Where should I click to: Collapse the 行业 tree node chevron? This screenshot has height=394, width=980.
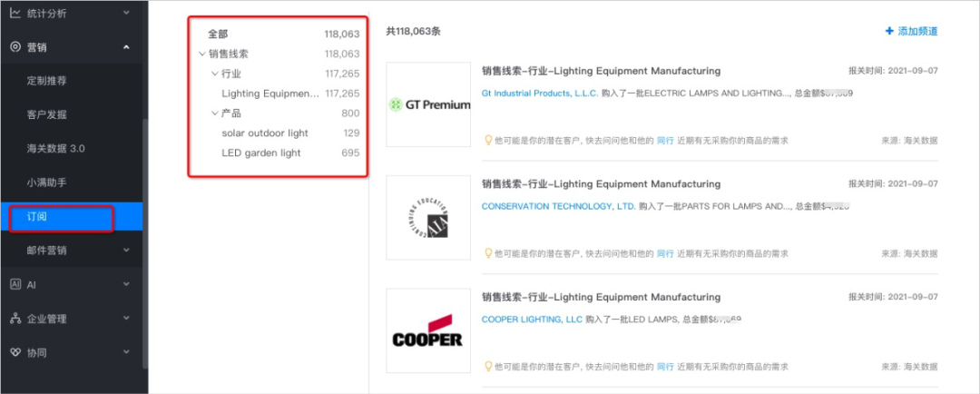point(215,74)
